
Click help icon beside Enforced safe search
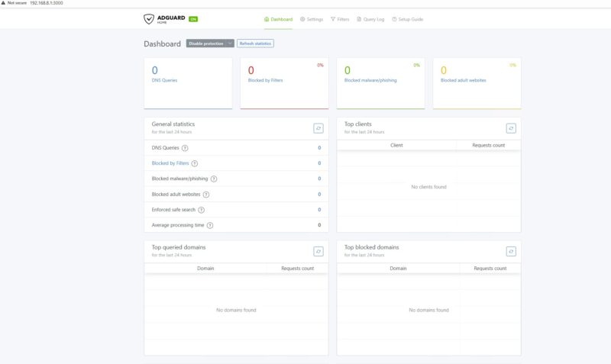[x=202, y=210]
